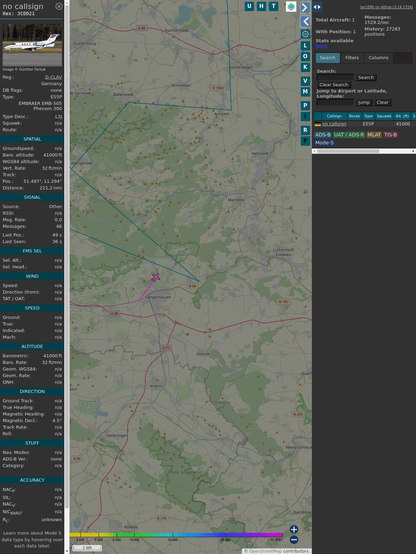Image resolution: width=416 pixels, height=554 pixels.
Task: Focus the Search text field
Action: tap(335, 77)
